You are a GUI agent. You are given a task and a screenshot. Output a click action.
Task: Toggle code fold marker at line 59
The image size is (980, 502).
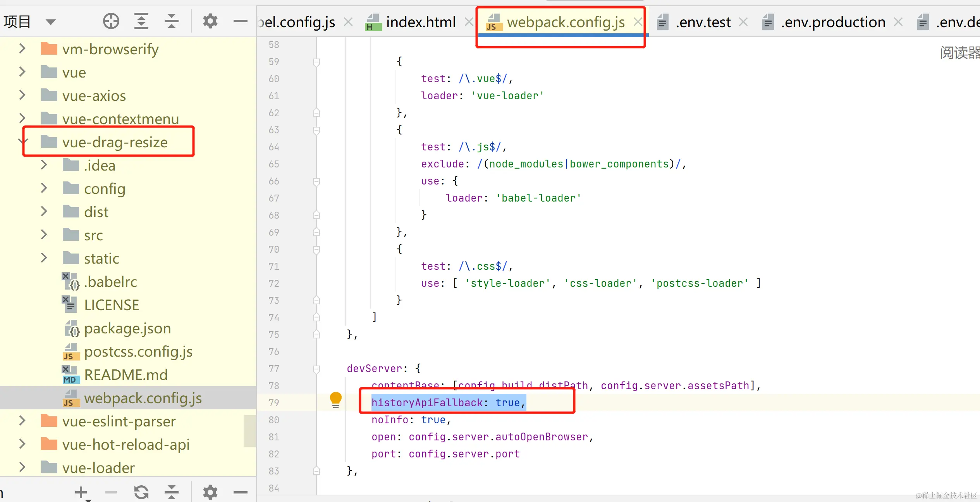tap(316, 62)
